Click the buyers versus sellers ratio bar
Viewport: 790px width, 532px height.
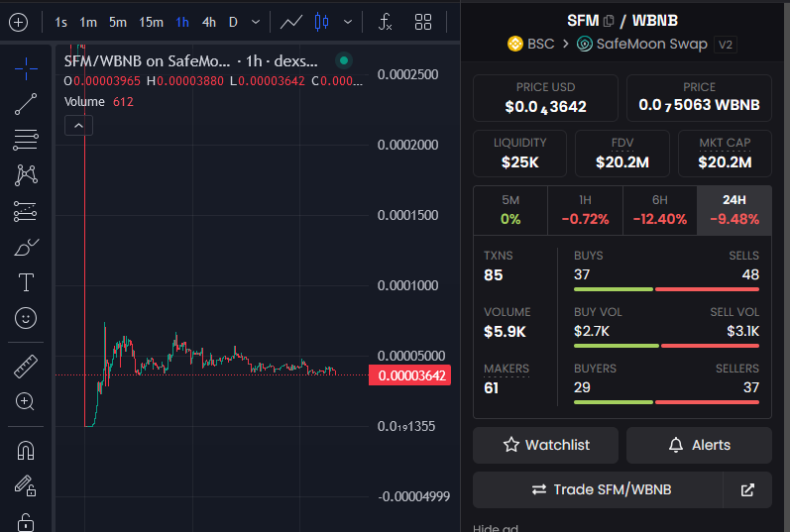click(666, 402)
